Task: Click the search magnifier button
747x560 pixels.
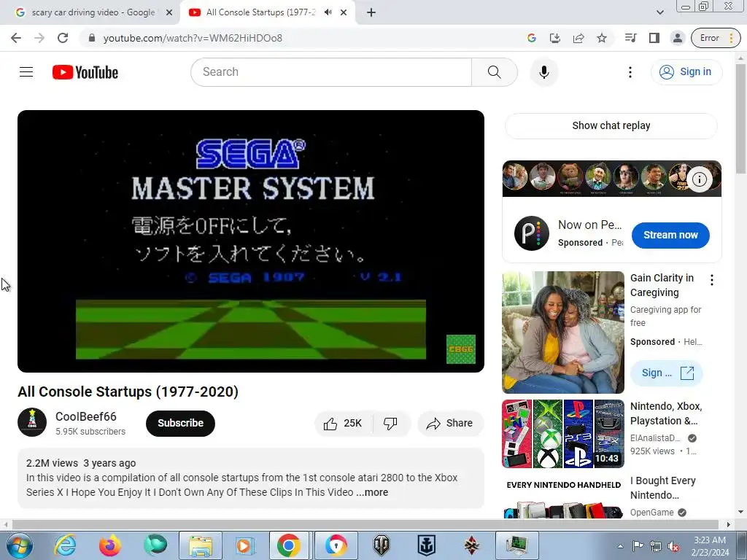Action: [x=494, y=72]
